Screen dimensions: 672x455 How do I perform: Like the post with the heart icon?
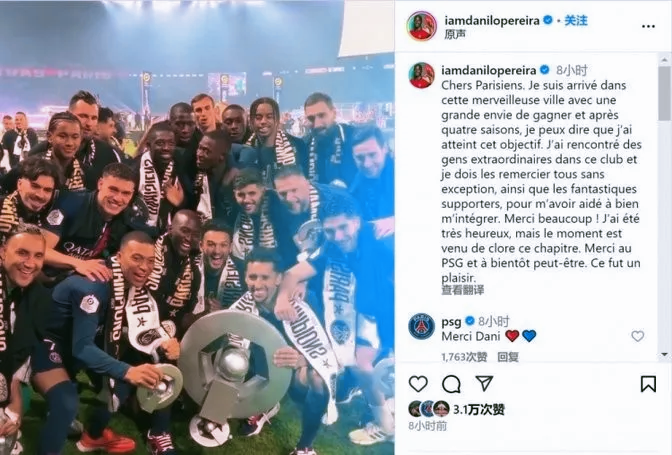point(418,384)
